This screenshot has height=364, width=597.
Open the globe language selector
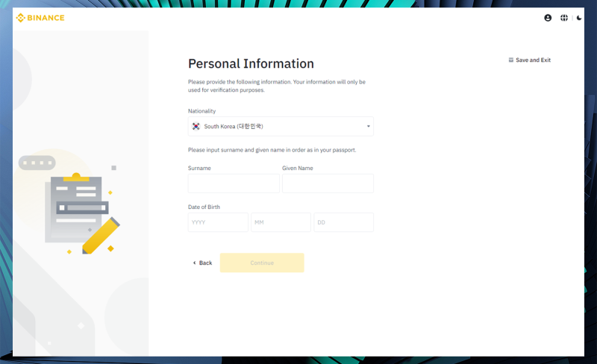pyautogui.click(x=564, y=18)
